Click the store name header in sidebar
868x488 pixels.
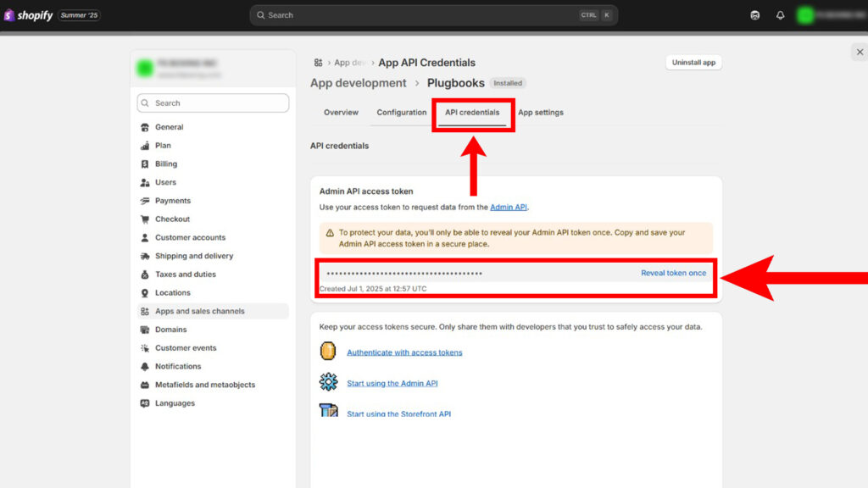click(213, 68)
